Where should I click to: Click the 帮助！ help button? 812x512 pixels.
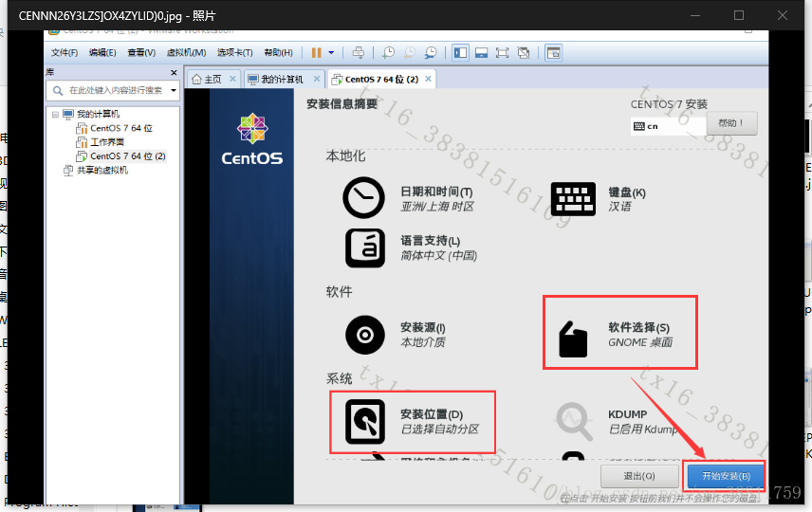tap(731, 123)
